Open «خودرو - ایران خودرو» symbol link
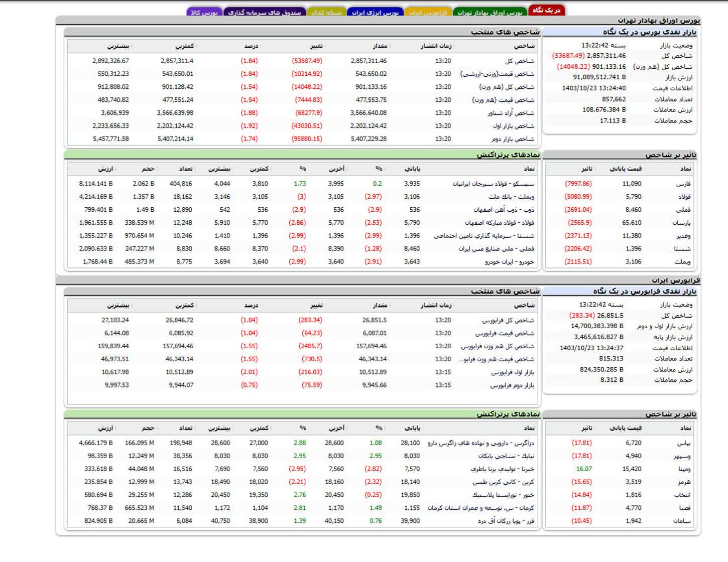728x562 pixels. pyautogui.click(x=510, y=261)
